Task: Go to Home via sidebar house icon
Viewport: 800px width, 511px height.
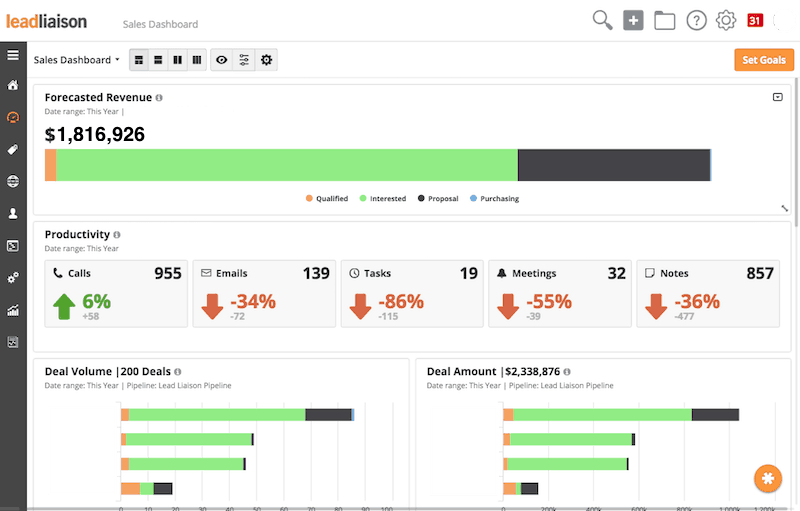Action: tap(13, 85)
